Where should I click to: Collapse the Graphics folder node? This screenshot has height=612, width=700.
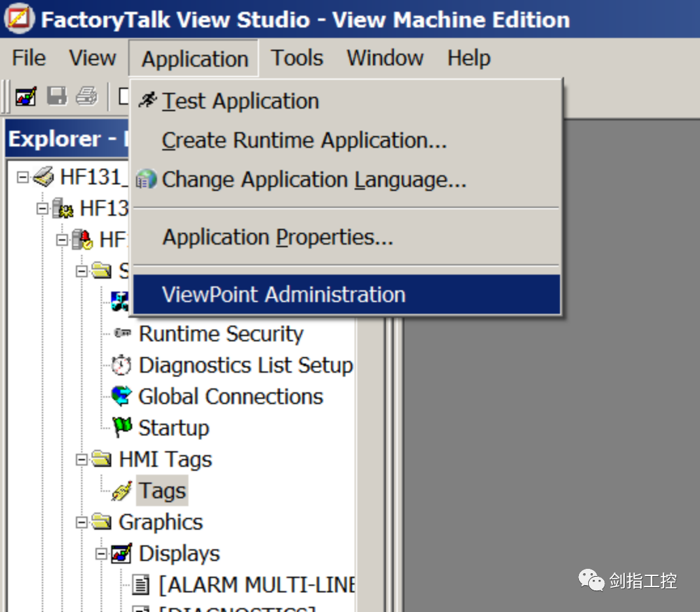click(82, 522)
